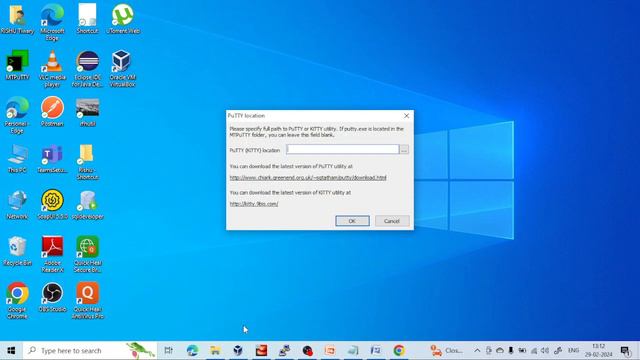Click the ENG language indicator
This screenshot has height=360, width=640.
(x=573, y=350)
